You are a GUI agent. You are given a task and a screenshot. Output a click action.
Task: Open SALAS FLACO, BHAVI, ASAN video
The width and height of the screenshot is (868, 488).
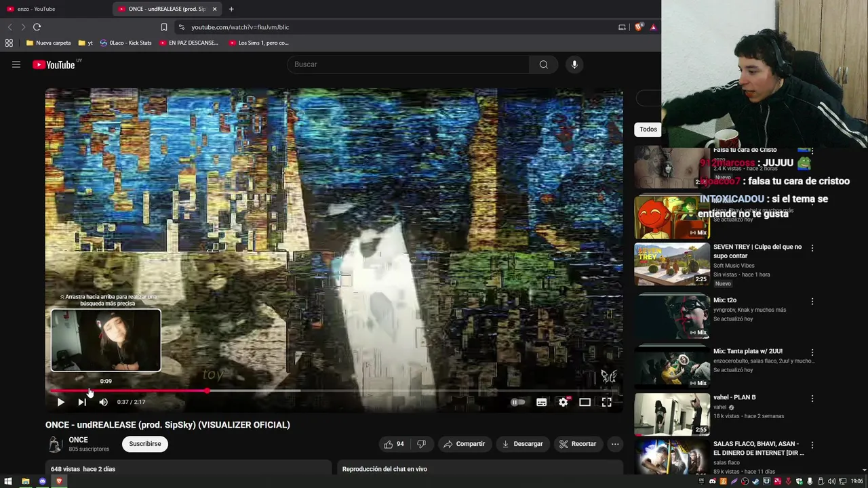tap(759, 448)
